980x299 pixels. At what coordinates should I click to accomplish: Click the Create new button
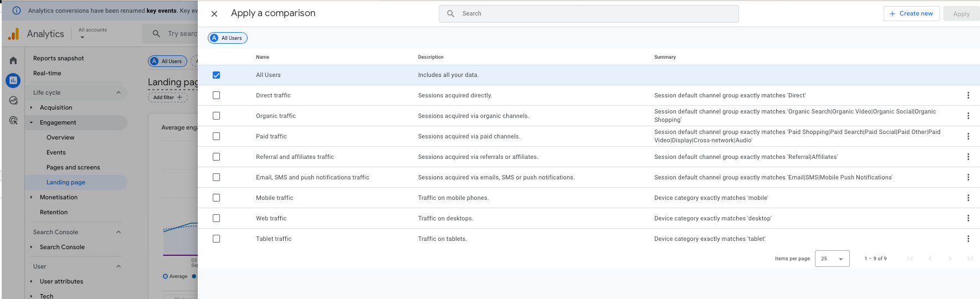pyautogui.click(x=911, y=14)
